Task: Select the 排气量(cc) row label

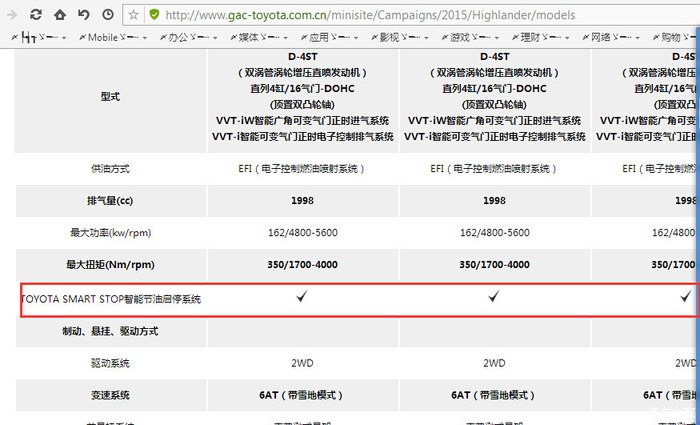Action: [110, 201]
